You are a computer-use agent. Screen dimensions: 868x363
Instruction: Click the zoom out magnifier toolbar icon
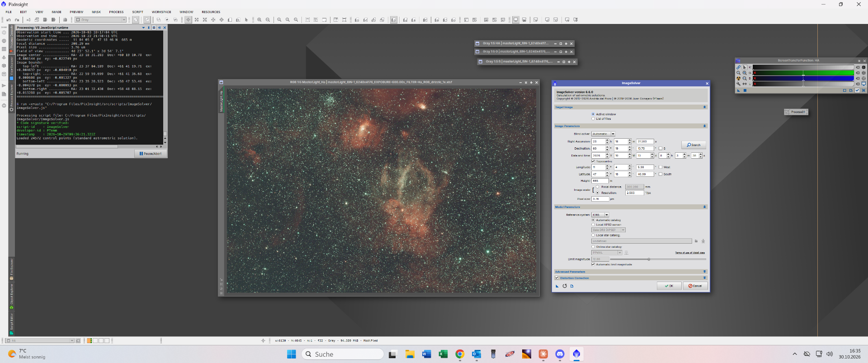[268, 20]
